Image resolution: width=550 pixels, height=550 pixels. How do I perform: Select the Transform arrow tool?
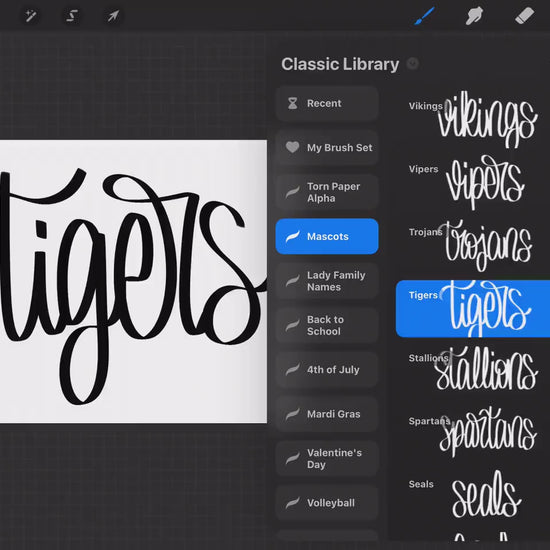click(x=113, y=16)
